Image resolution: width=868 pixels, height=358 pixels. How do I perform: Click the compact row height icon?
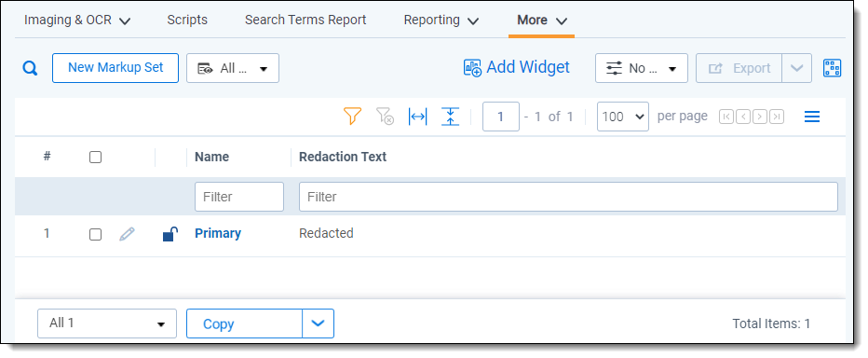450,117
